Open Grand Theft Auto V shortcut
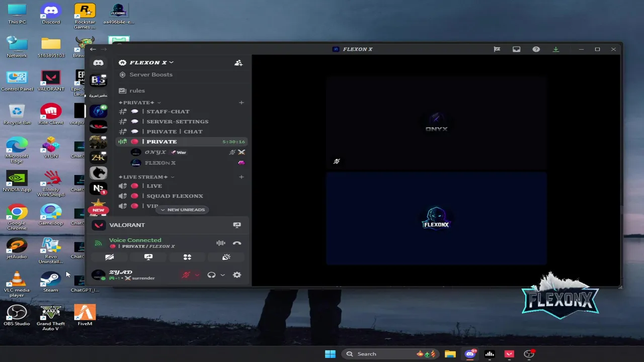644x362 pixels. pyautogui.click(x=50, y=318)
